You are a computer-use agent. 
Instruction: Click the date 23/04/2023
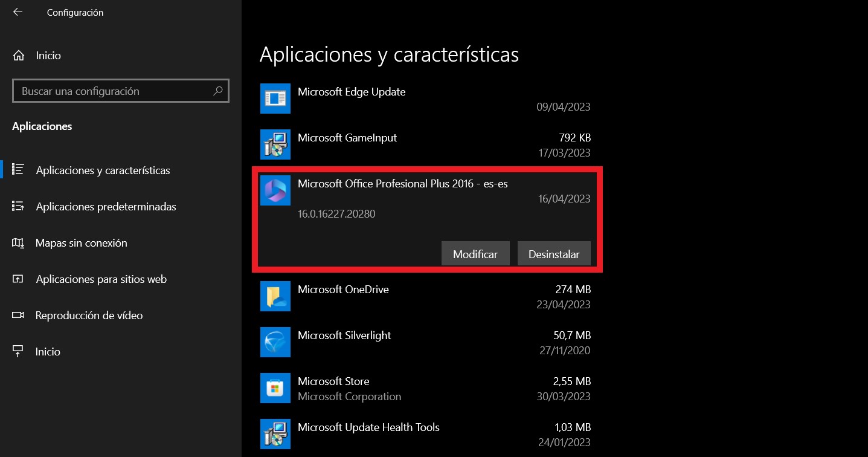point(564,305)
